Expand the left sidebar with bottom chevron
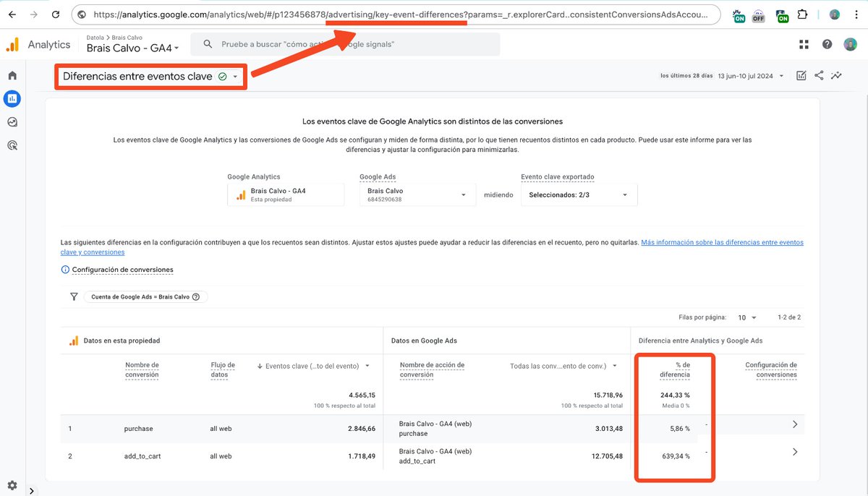Screen dimensions: 868x496 tap(32, 491)
